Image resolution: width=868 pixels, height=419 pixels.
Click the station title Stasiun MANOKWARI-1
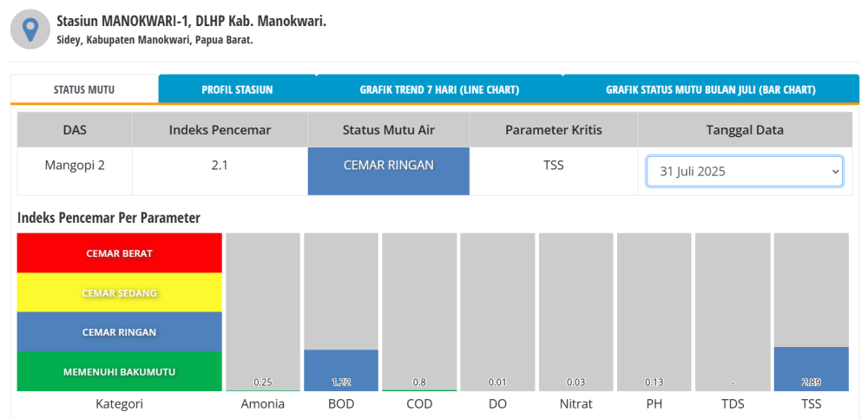[191, 21]
